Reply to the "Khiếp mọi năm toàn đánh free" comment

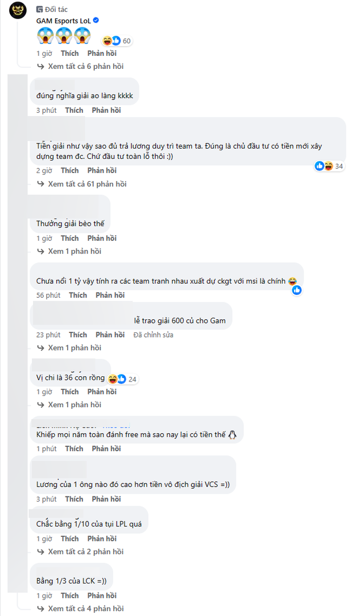pos(106,449)
